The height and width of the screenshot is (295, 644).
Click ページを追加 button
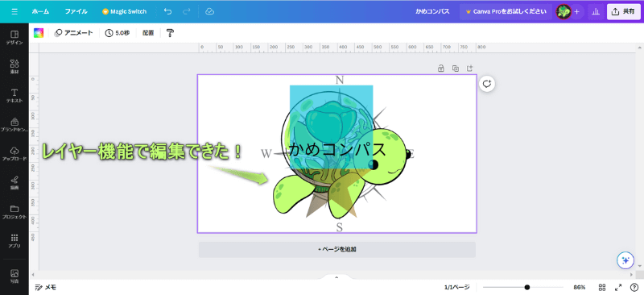[x=336, y=249]
